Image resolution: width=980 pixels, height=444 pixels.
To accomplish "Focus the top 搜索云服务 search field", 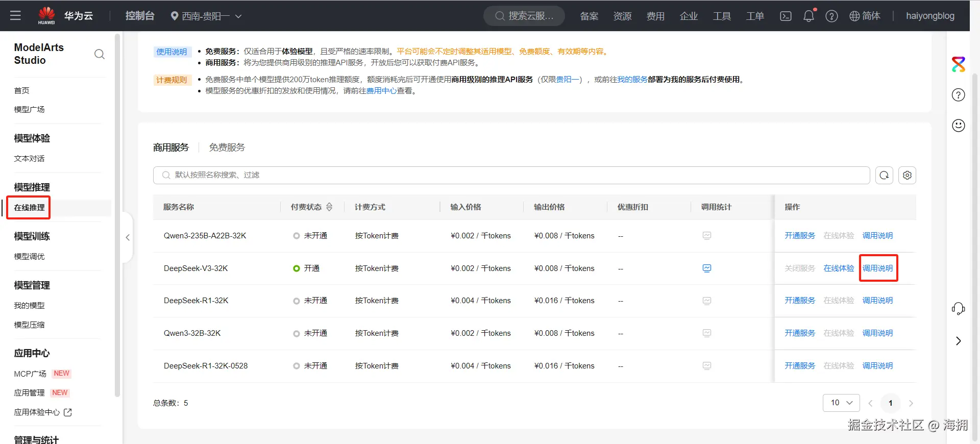I will pos(524,16).
